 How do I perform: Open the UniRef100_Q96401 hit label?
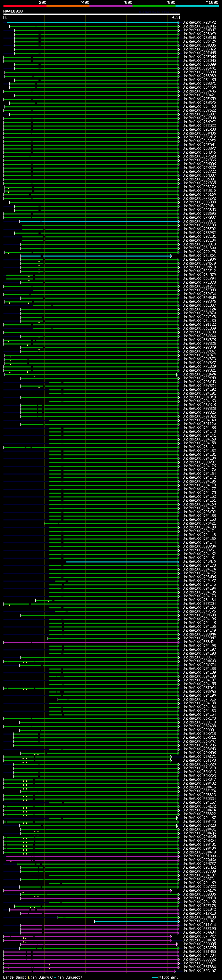pyautogui.click(x=199, y=68)
